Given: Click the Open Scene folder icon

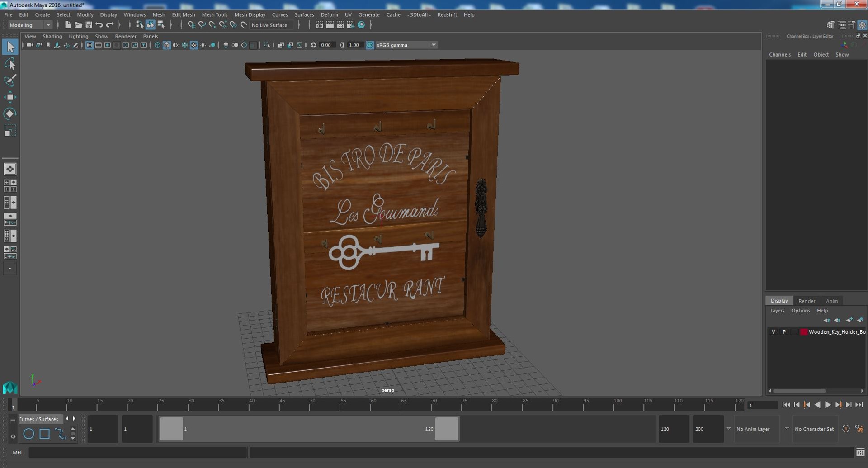Looking at the screenshot, I should tap(78, 25).
